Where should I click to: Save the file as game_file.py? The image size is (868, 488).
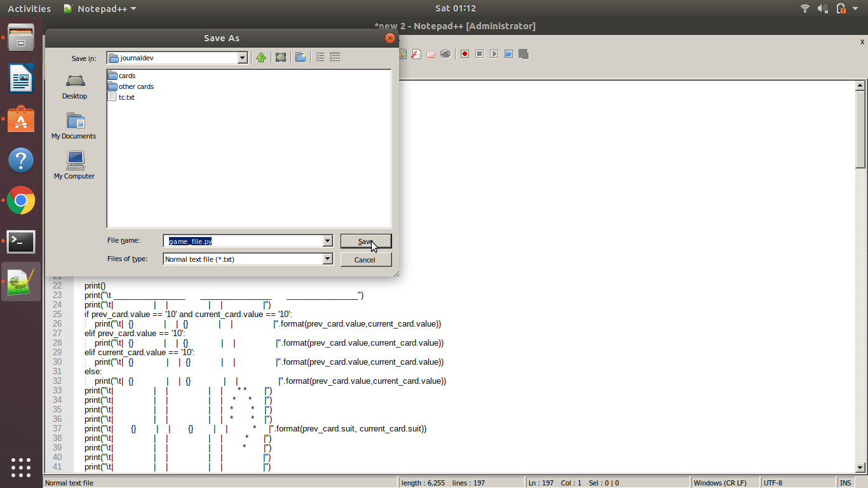[x=365, y=241]
